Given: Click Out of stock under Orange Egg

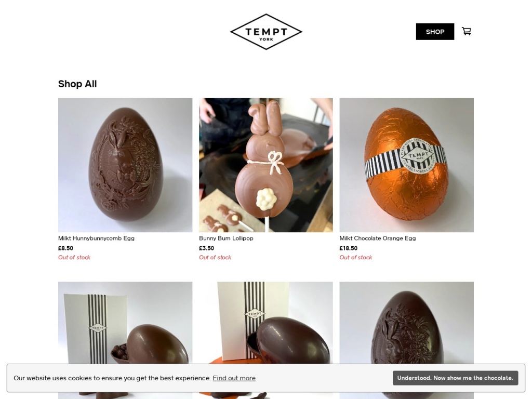Looking at the screenshot, I should (x=356, y=258).
